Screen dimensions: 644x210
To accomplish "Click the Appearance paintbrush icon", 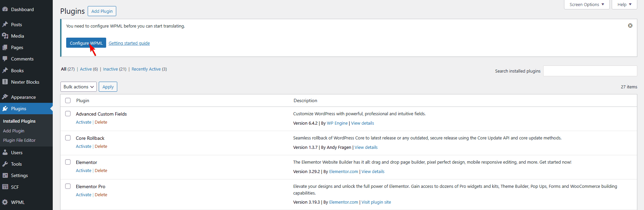I will (5, 97).
